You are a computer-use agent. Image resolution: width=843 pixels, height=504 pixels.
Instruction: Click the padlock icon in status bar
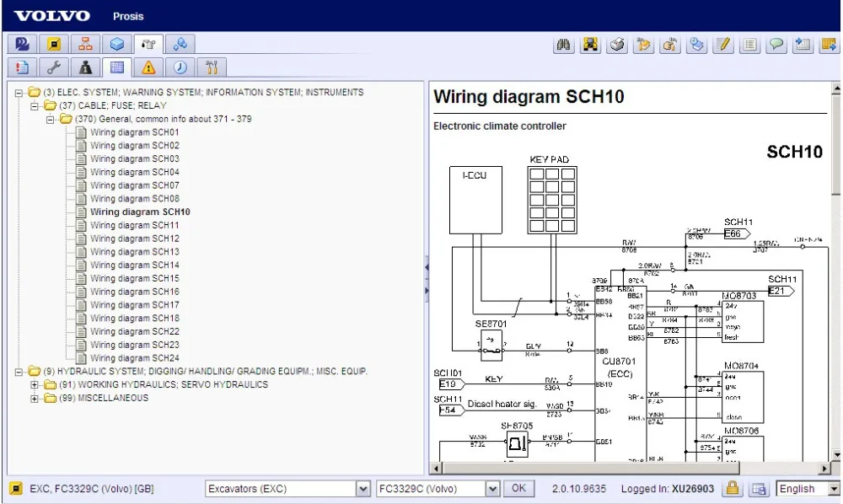pyautogui.click(x=733, y=489)
